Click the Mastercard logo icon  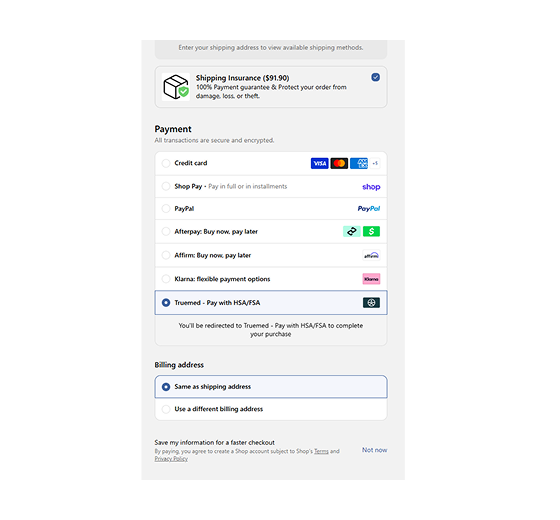(x=339, y=163)
